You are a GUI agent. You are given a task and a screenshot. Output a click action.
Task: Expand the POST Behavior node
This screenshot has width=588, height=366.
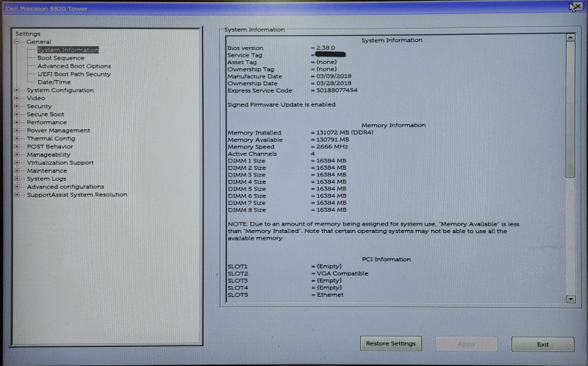click(x=16, y=147)
